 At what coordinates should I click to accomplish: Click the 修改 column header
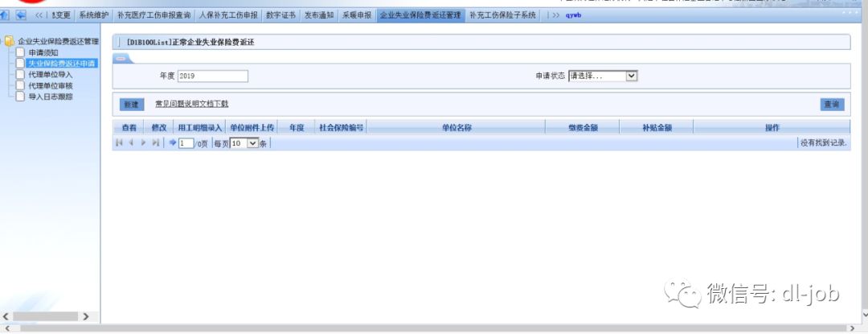coord(159,127)
